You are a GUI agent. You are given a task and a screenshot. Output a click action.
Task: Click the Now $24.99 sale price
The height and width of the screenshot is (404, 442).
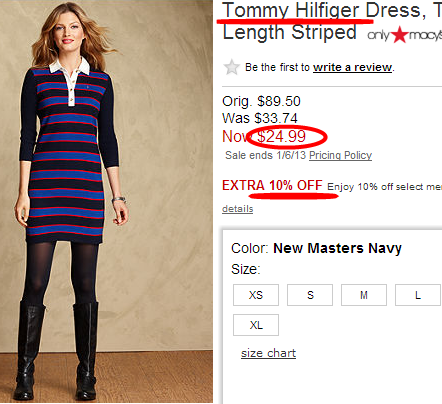264,136
